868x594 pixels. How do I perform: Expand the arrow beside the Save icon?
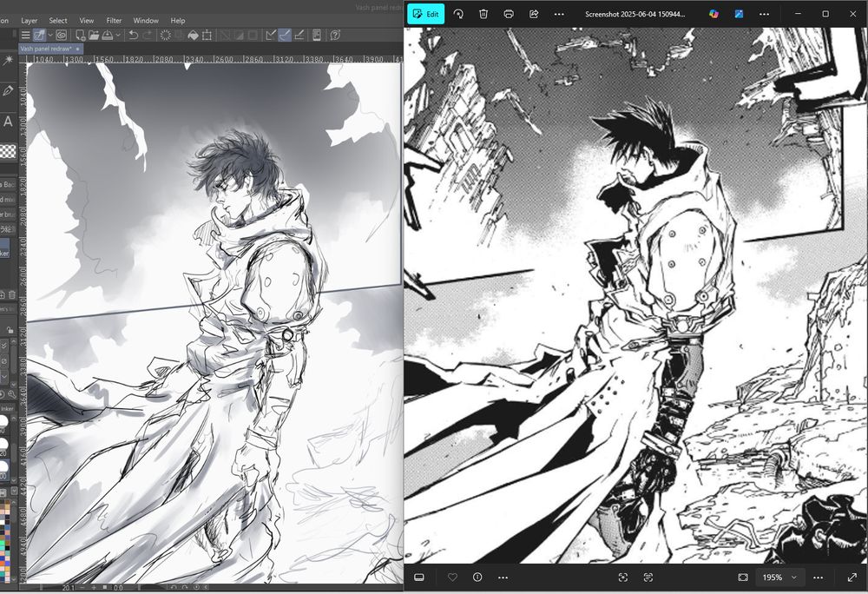118,36
